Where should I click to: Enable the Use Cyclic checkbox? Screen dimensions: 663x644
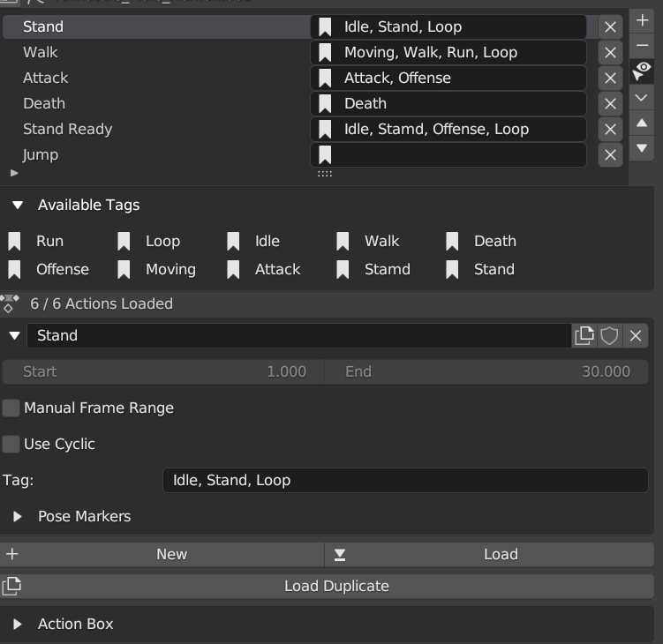[11, 444]
